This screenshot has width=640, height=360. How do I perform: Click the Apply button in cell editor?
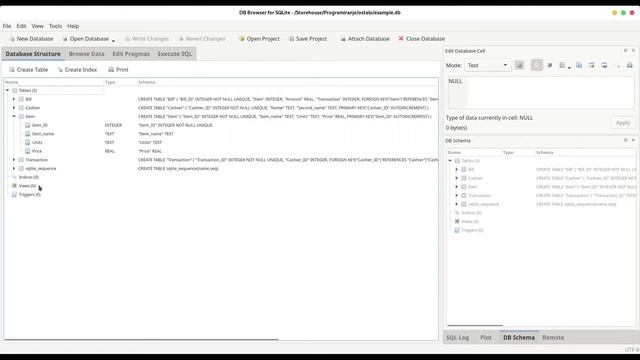[623, 123]
